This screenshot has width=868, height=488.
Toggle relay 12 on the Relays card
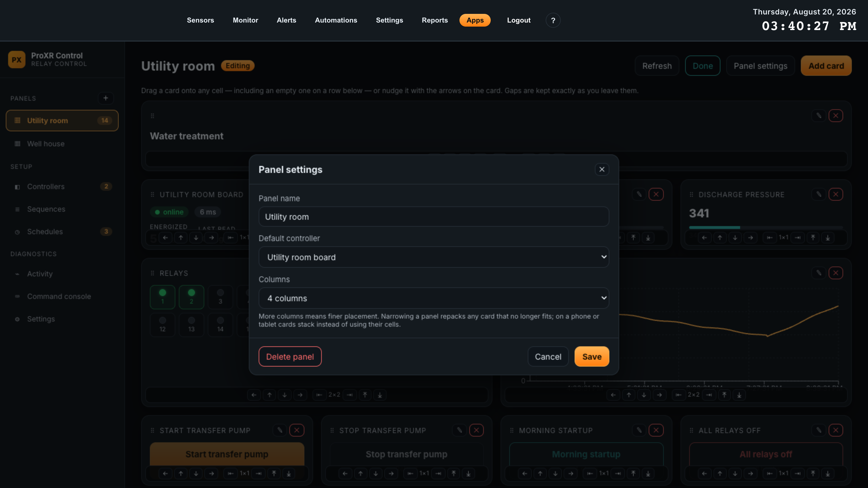tap(162, 325)
